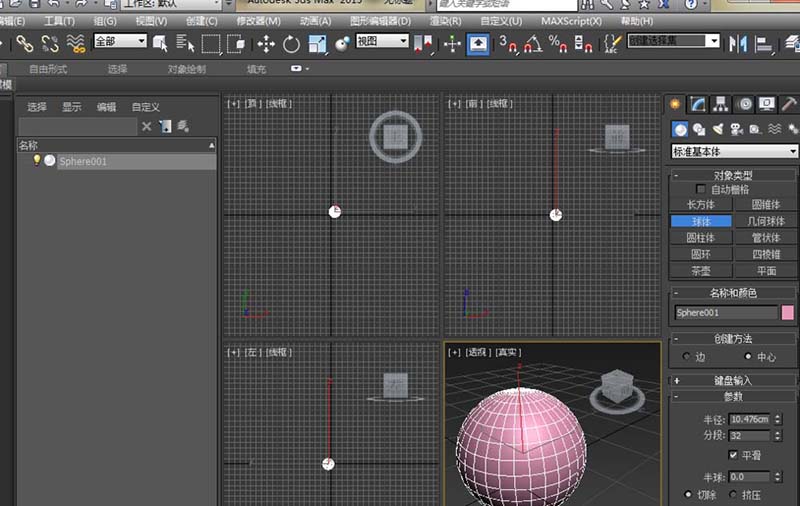Switch to 自由形式 ribbon tab
Viewport: 800px width, 506px height.
[48, 69]
